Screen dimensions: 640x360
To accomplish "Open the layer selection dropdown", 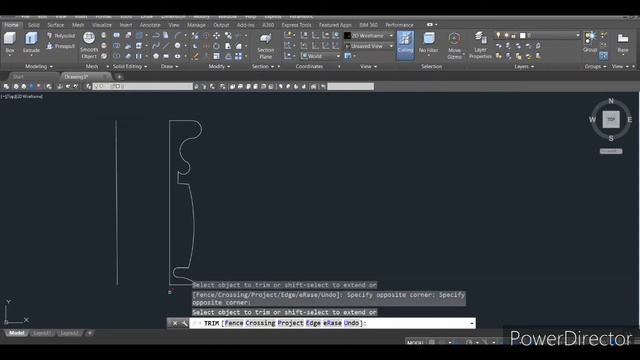I will (537, 36).
